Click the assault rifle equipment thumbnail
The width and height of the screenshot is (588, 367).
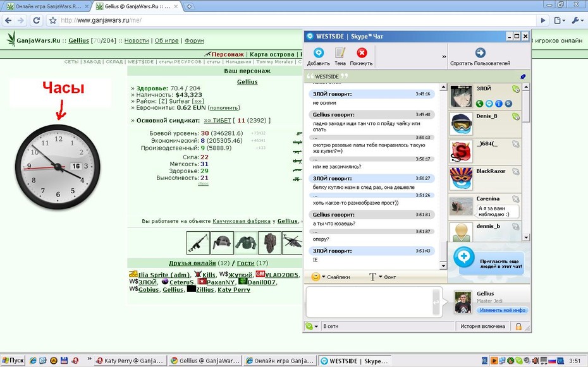198,243
